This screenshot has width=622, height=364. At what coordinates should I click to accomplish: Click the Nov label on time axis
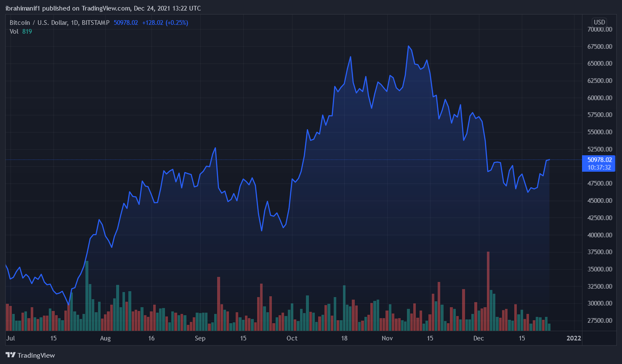pos(387,338)
